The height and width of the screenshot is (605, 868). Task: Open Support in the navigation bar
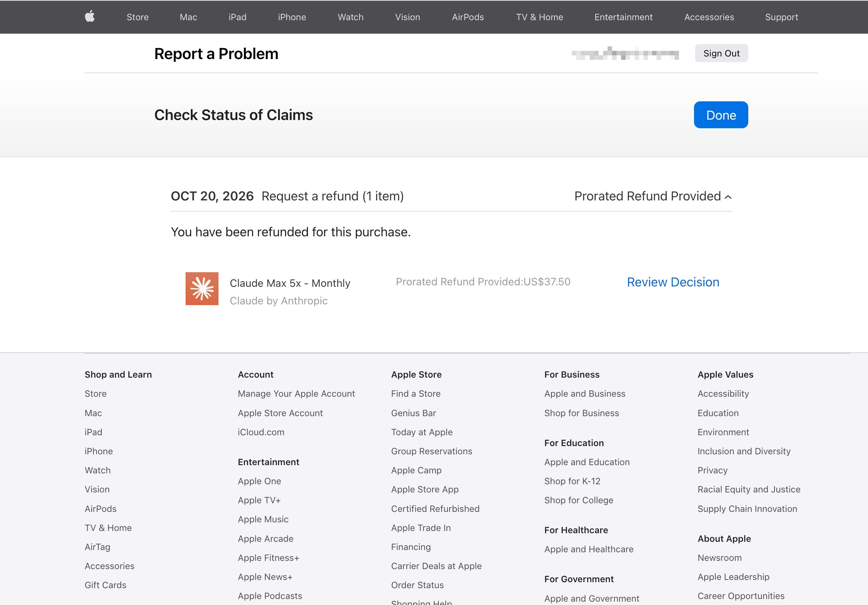[x=782, y=17]
